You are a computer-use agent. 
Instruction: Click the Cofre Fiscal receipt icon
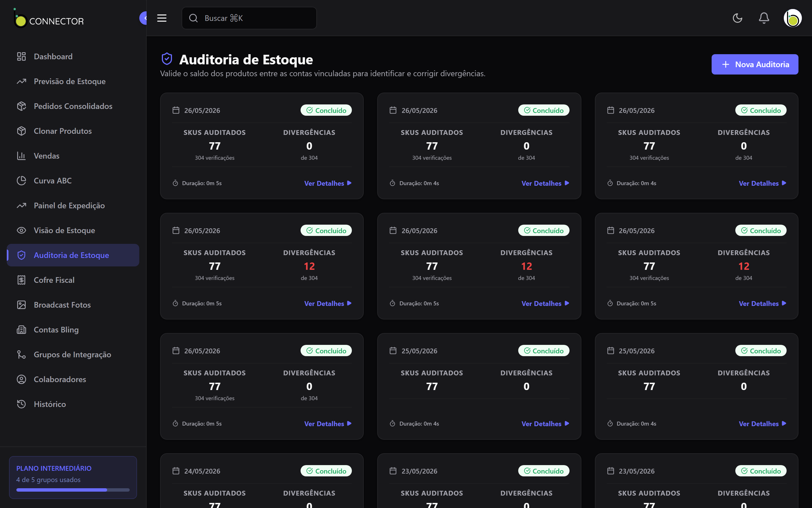(x=21, y=280)
